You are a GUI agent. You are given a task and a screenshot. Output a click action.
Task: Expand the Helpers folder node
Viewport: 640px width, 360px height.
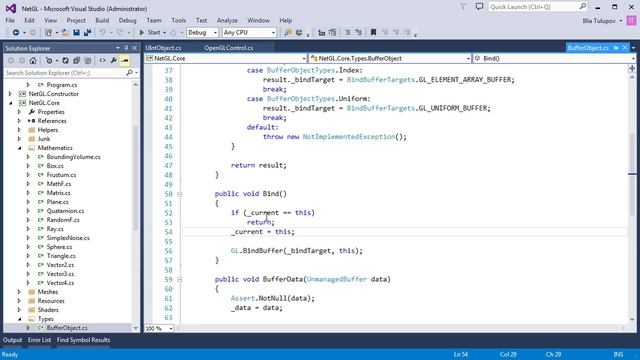(19, 130)
